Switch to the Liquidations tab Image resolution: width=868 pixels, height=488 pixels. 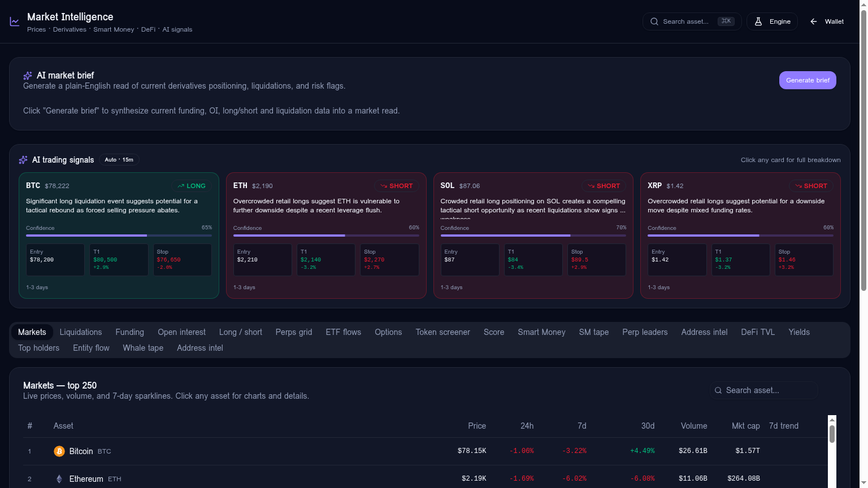81,332
